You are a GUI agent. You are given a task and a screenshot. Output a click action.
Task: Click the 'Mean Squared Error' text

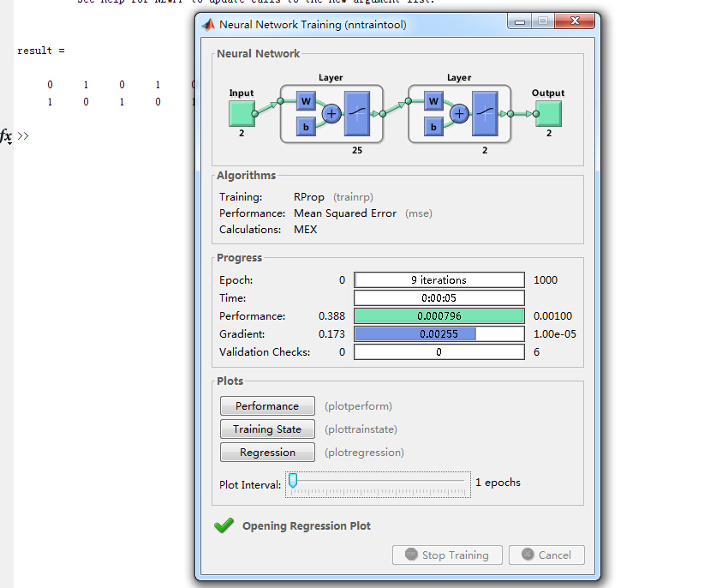tap(345, 213)
